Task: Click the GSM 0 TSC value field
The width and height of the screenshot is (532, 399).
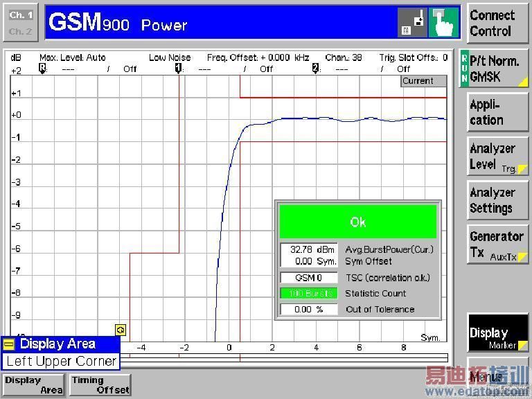Action: click(x=309, y=278)
